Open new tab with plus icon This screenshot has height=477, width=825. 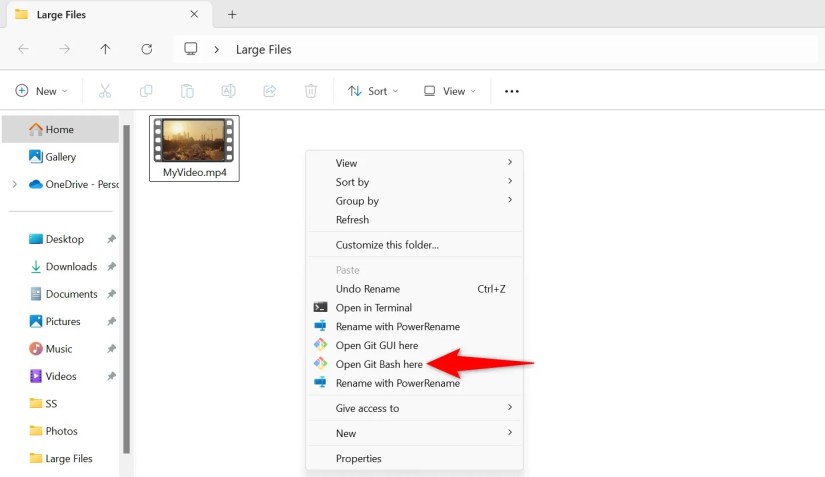point(232,14)
